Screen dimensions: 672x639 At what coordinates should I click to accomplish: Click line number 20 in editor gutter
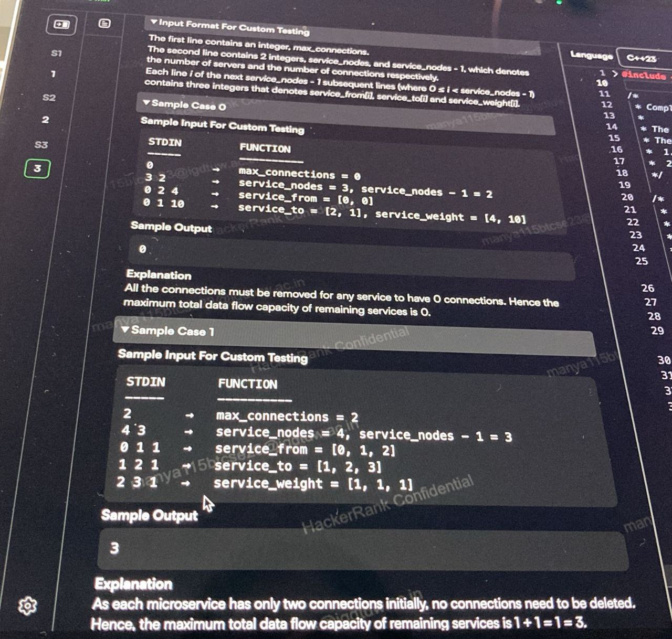click(x=627, y=197)
